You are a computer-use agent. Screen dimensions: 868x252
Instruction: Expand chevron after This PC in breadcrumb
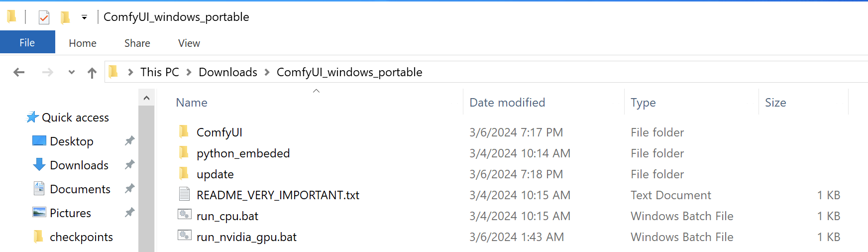(x=189, y=73)
